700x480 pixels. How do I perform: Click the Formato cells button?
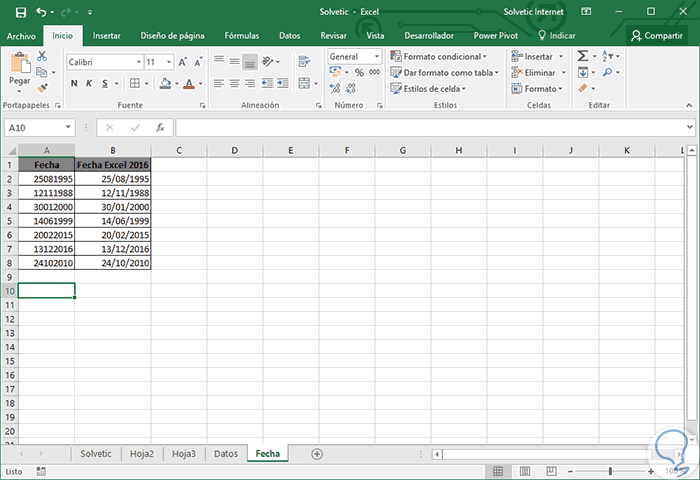pos(537,88)
